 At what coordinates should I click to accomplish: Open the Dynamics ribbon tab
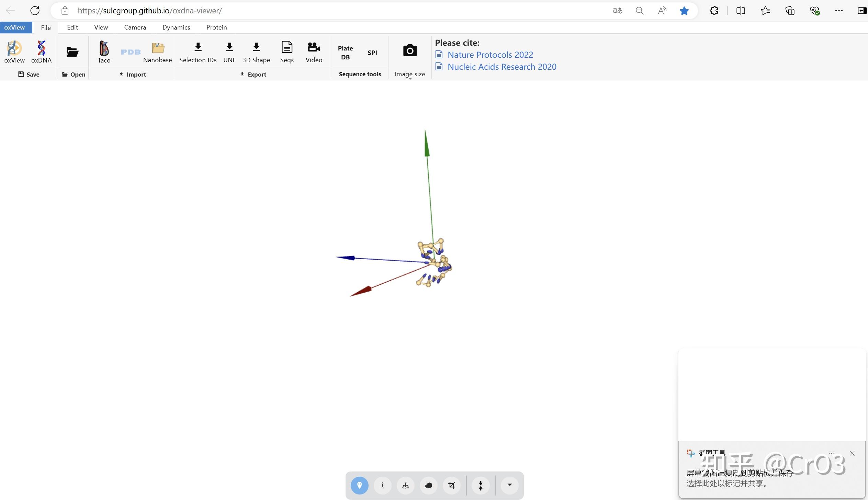(x=176, y=27)
